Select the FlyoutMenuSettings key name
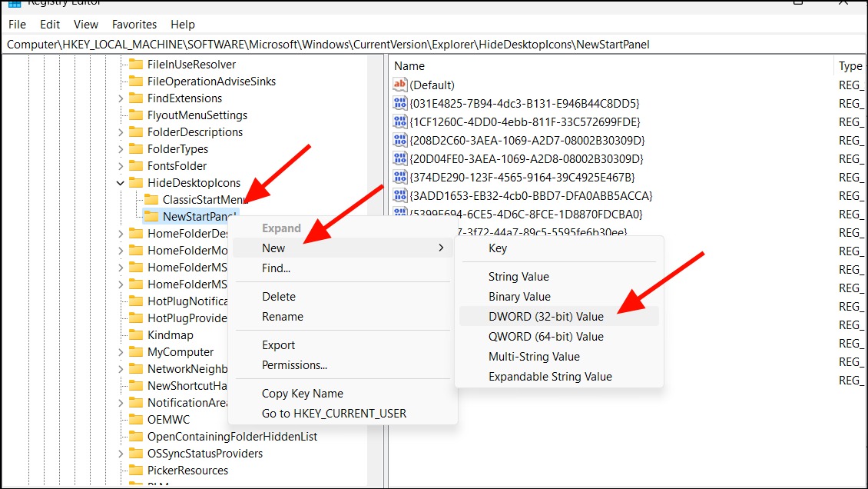The width and height of the screenshot is (868, 489). pos(197,115)
